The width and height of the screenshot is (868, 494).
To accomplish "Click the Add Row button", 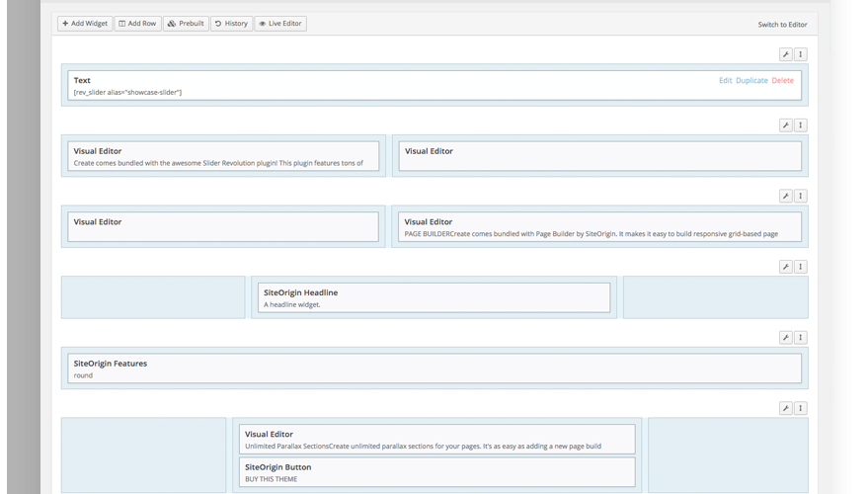I will 138,24.
